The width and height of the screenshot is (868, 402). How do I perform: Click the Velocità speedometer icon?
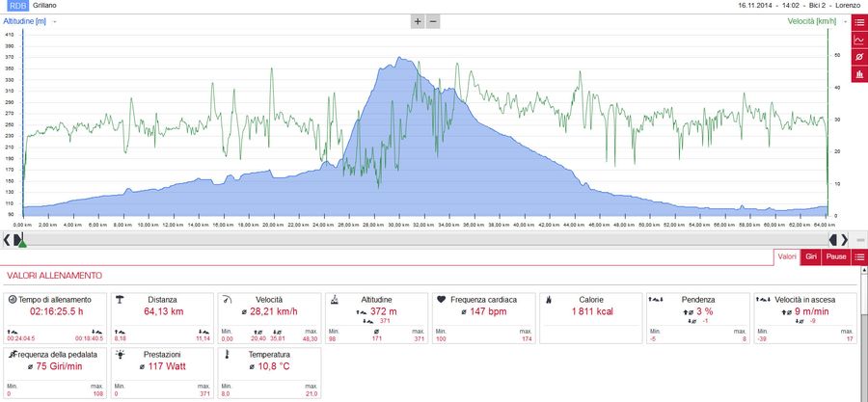[x=227, y=299]
